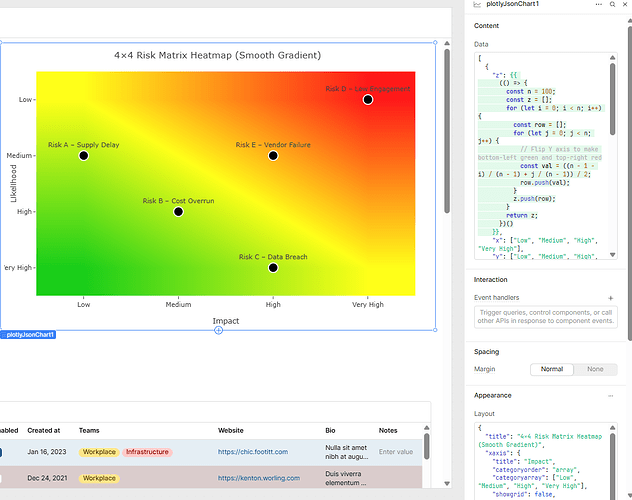Click the Risk D data point marker
This screenshot has height=500, width=632.
pyautogui.click(x=368, y=99)
